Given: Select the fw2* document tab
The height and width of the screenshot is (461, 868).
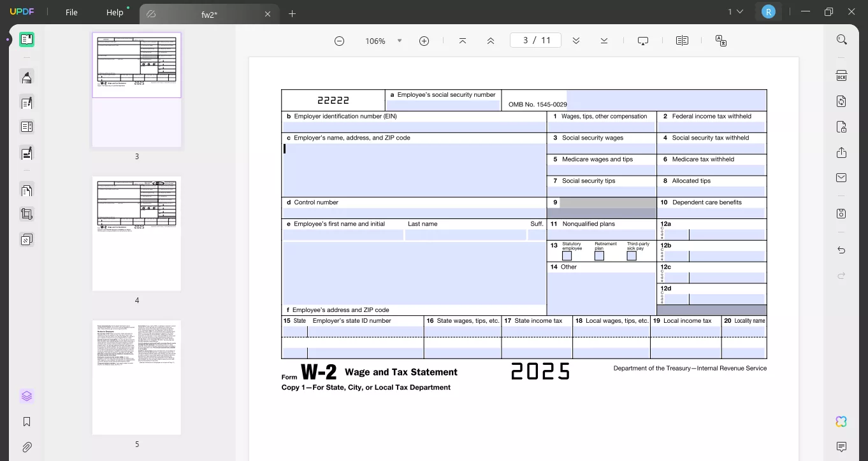Looking at the screenshot, I should point(210,13).
